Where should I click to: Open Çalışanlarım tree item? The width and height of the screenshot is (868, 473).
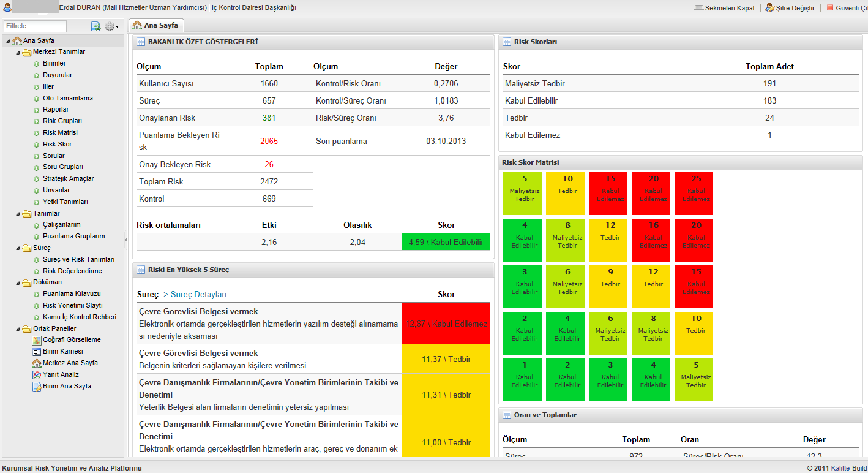pos(61,224)
